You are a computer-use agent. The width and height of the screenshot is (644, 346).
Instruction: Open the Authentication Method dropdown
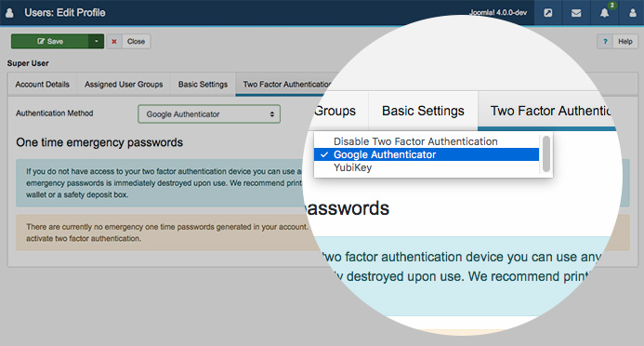209,113
